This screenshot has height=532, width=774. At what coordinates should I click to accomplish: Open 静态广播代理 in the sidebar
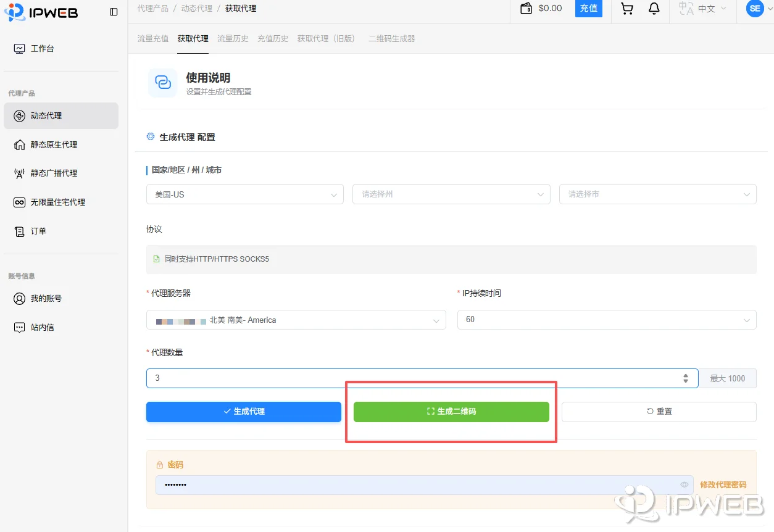pos(61,173)
